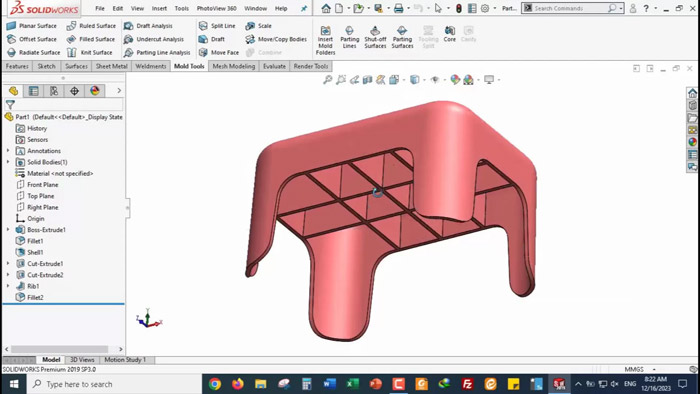This screenshot has width=700, height=394.
Task: Show more manager tabs arrow
Action: click(x=119, y=91)
